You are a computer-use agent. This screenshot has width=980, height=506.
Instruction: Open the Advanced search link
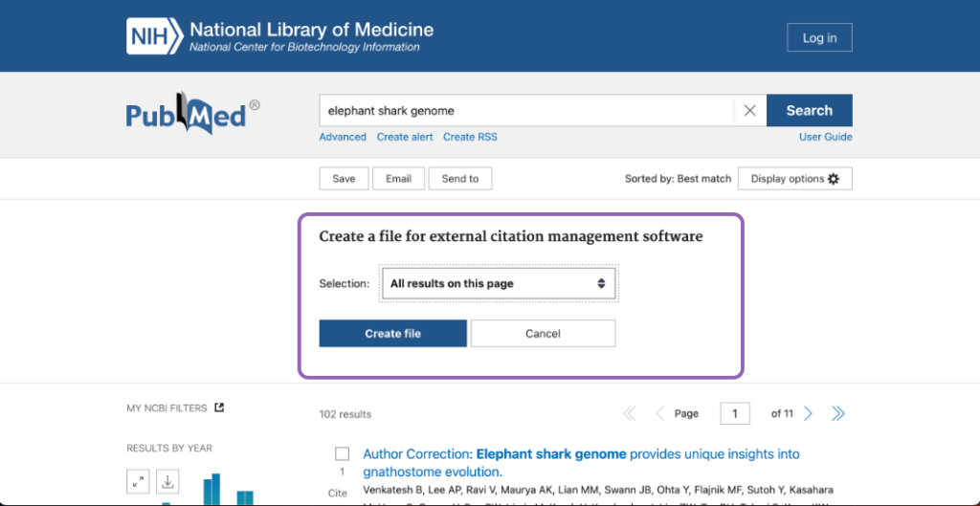[x=343, y=137]
